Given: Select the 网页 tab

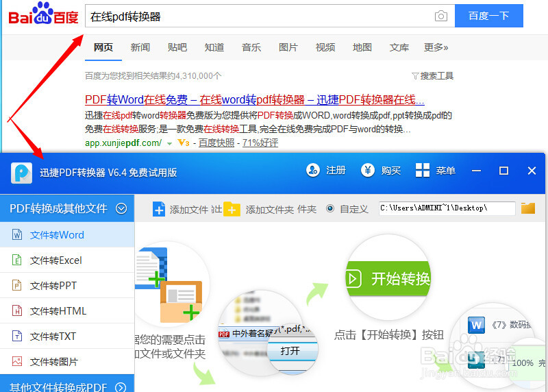Looking at the screenshot, I should pos(103,47).
